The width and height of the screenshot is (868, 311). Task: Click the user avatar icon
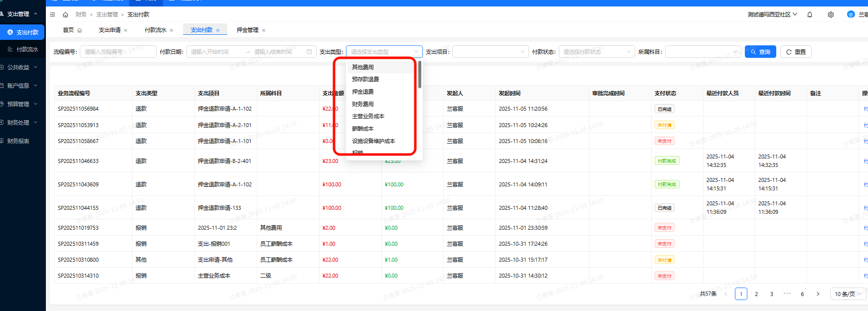[851, 14]
